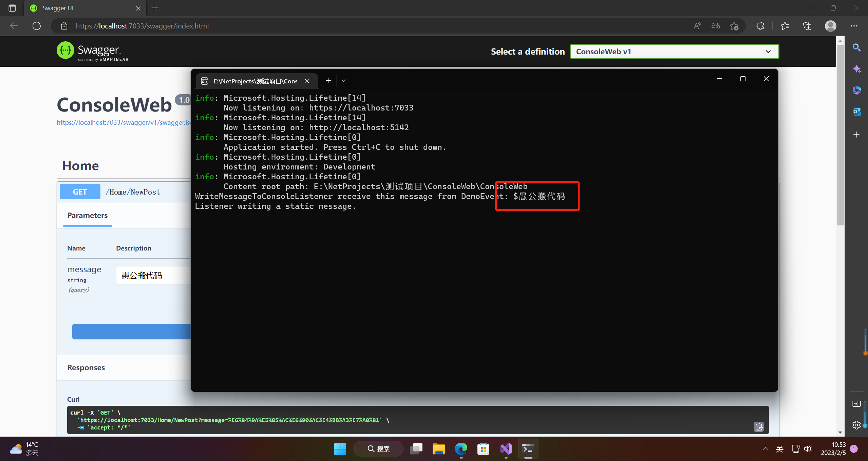Open the Collections icon in toolbar
This screenshot has width=868, height=461.
[x=807, y=26]
